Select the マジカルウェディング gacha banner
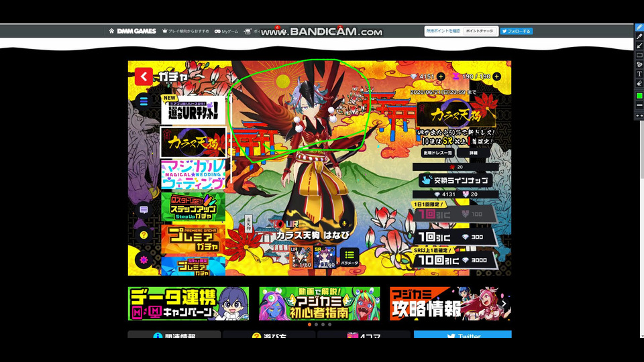 coord(193,175)
